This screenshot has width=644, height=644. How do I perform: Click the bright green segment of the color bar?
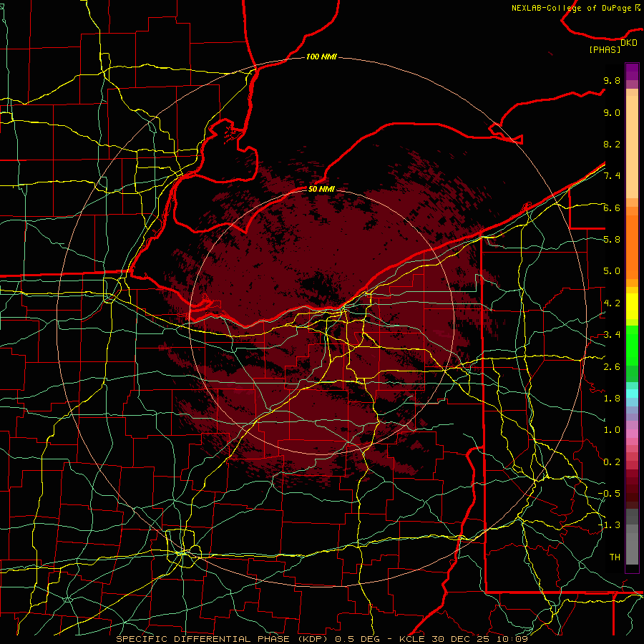pos(632,346)
